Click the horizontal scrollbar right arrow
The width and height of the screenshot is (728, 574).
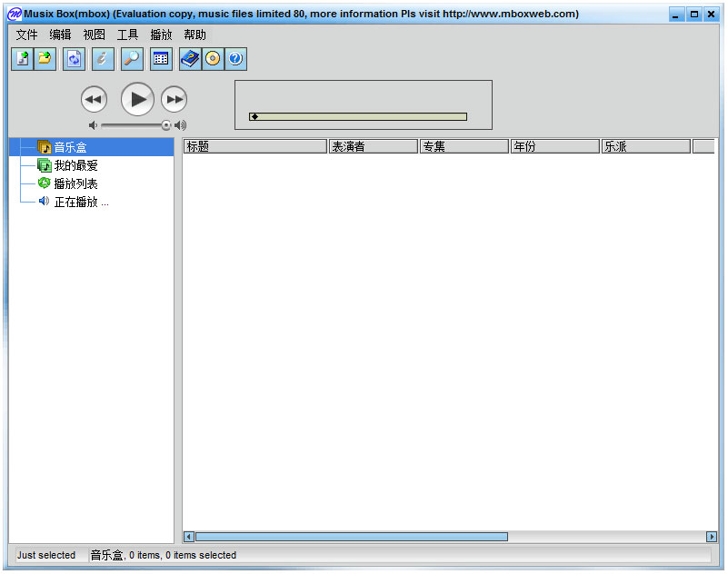coord(712,537)
